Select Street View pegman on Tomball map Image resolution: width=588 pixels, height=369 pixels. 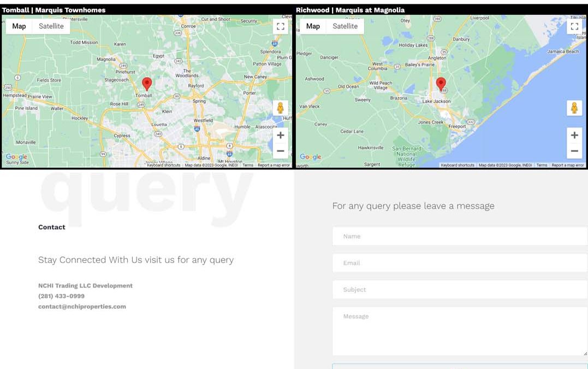coord(280,108)
